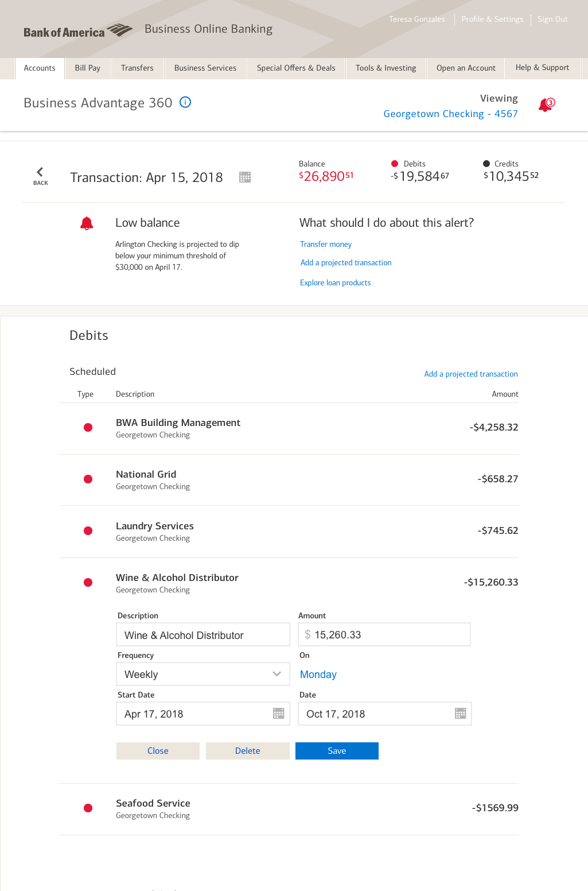The height and width of the screenshot is (891, 588).
Task: Click the Back chevron arrow
Action: [x=40, y=172]
